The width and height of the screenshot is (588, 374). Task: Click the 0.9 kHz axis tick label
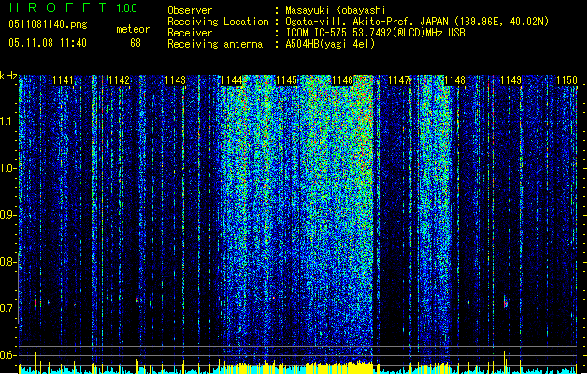(x=8, y=215)
